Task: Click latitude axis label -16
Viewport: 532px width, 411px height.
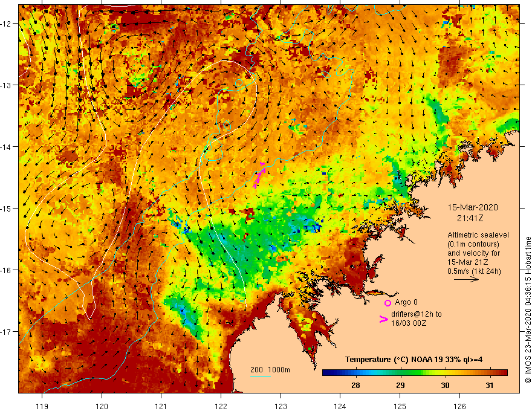Action: (x=7, y=270)
